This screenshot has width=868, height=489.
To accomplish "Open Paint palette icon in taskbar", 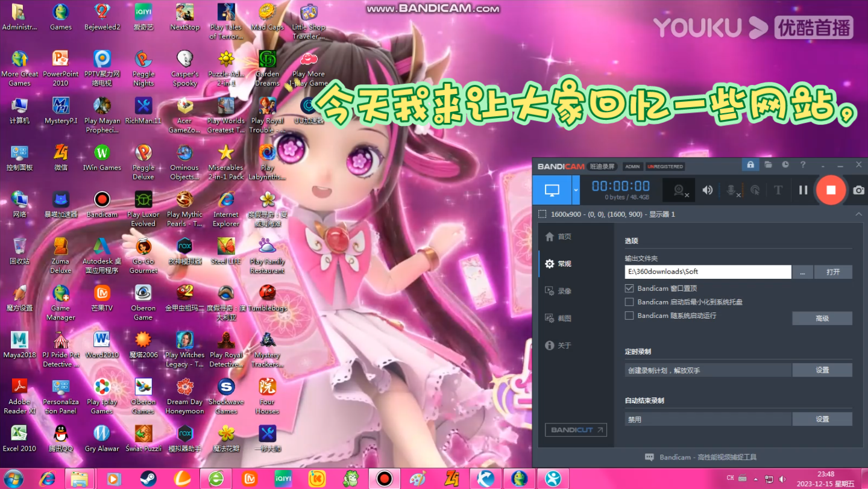I will (x=417, y=479).
